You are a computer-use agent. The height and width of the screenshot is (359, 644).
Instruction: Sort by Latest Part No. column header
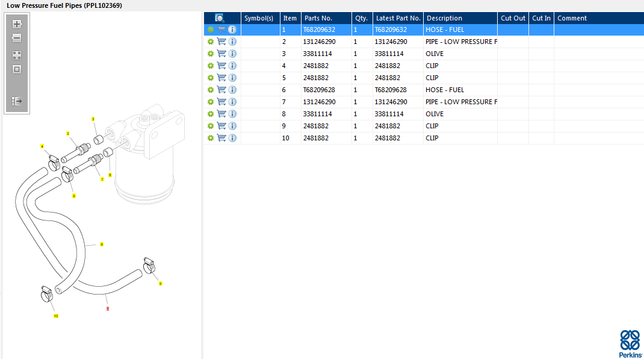(398, 18)
